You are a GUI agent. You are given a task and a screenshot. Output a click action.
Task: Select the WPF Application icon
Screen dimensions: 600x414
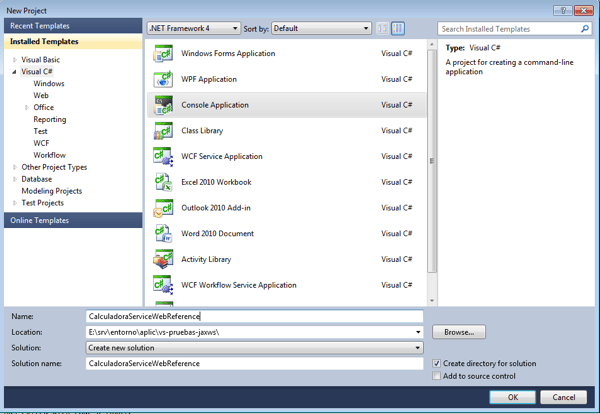163,80
